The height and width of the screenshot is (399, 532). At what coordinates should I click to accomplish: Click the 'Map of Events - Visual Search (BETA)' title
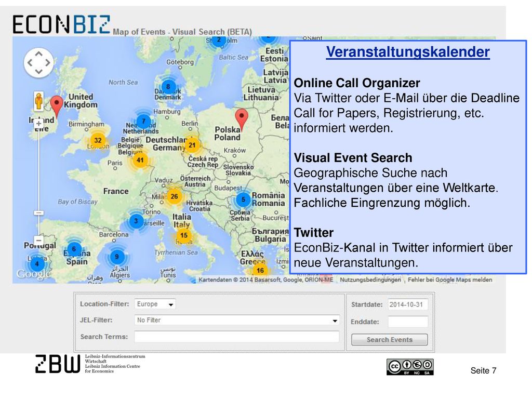coord(182,32)
